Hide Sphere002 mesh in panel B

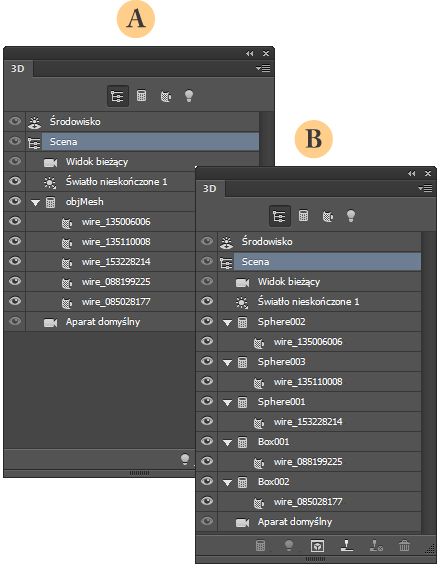[207, 321]
